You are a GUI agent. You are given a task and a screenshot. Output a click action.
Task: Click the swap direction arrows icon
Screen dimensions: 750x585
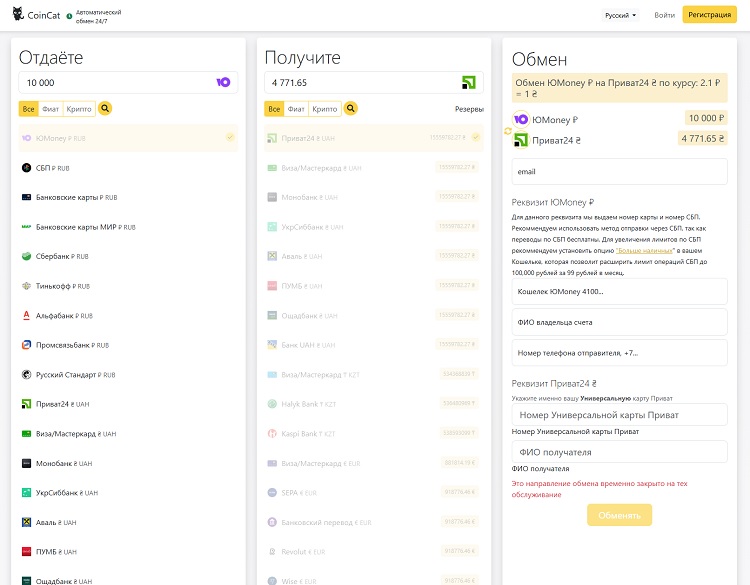point(507,130)
